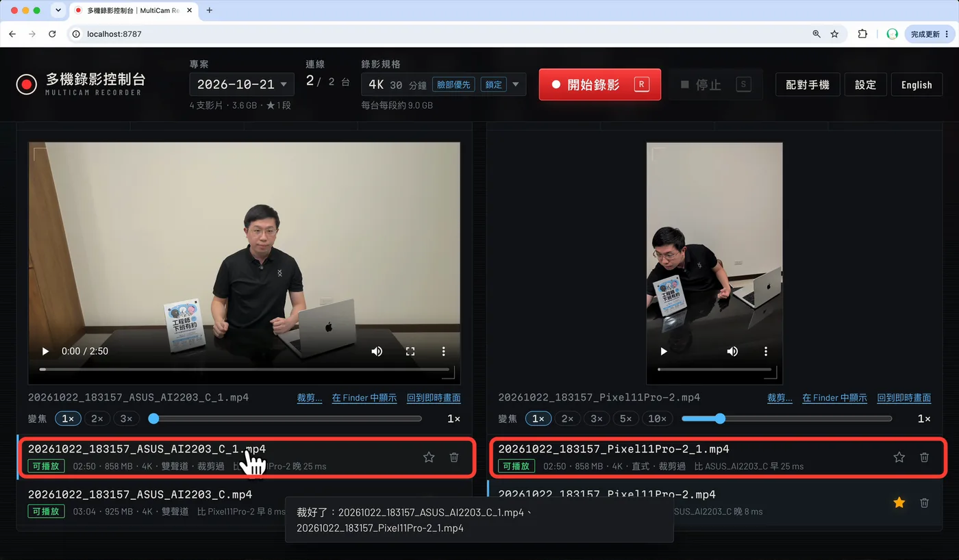
Task: Trim the ASUS_AI2203_C_1 clip via 裁剪
Action: (x=310, y=398)
